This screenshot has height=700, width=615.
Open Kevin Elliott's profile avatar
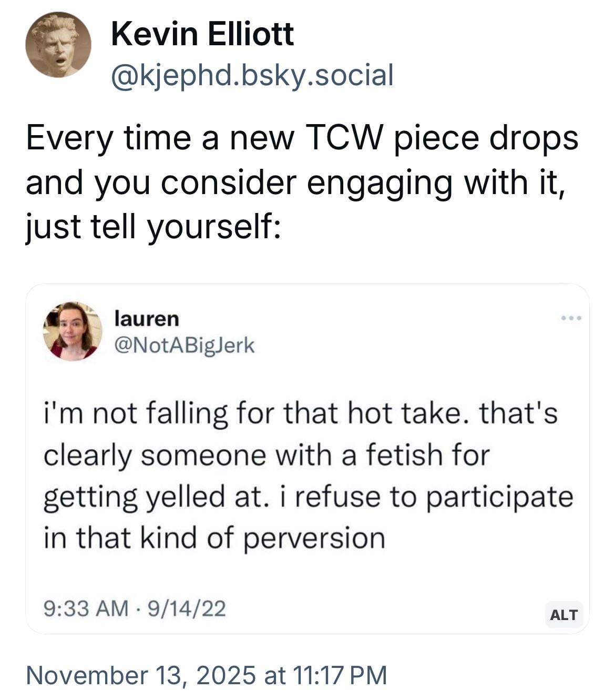58,45
